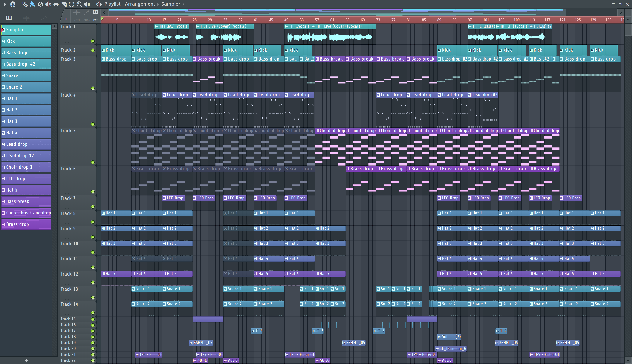
Task: Click the vertical scrollbar down arrow
Action: [x=628, y=360]
